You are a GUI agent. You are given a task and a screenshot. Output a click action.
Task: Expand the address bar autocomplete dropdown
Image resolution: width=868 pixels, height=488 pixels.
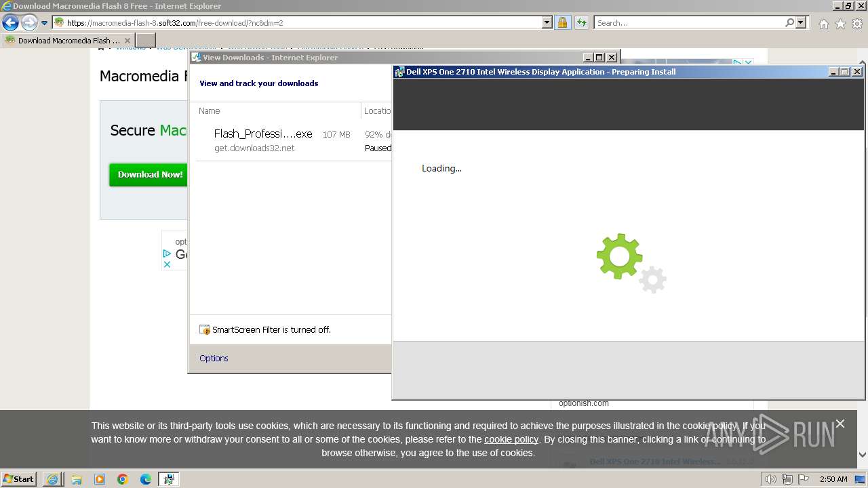547,23
